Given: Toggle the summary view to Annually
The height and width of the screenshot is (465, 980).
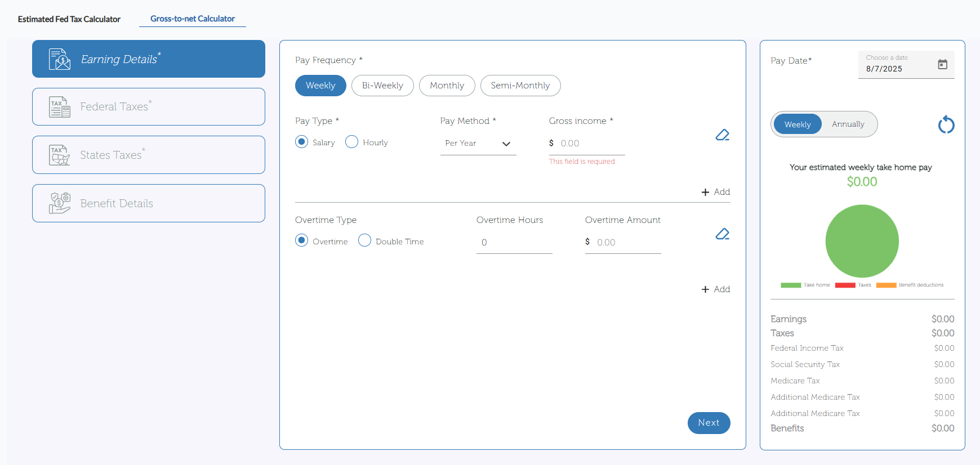Looking at the screenshot, I should pyautogui.click(x=848, y=124).
